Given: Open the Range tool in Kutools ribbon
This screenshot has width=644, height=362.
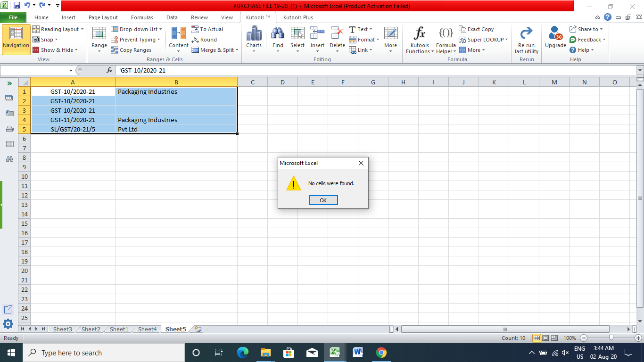Looking at the screenshot, I should (99, 40).
